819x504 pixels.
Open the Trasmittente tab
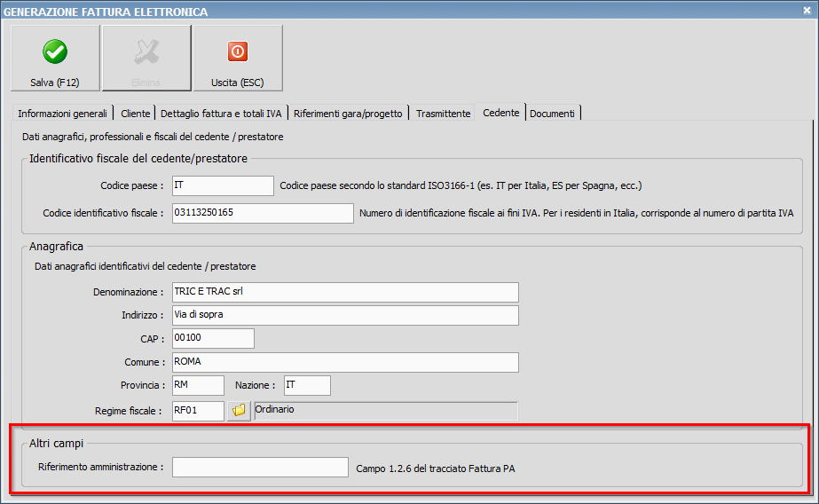(x=443, y=114)
